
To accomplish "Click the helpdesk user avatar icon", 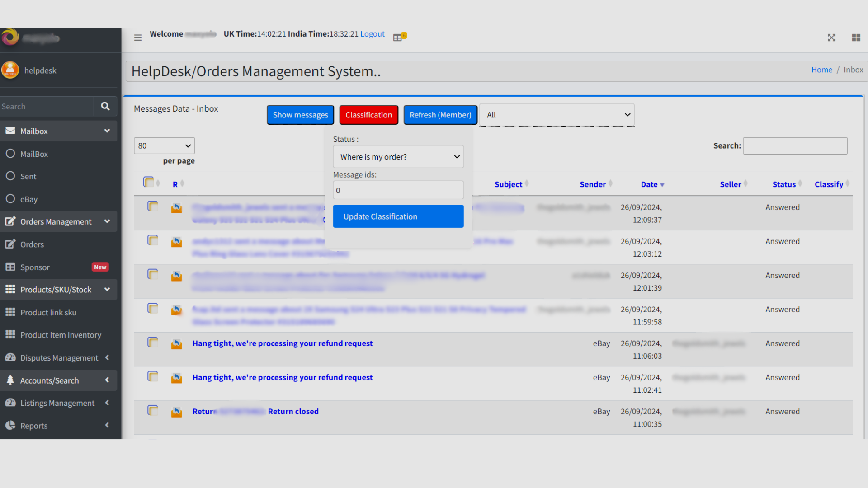I will 10,70.
